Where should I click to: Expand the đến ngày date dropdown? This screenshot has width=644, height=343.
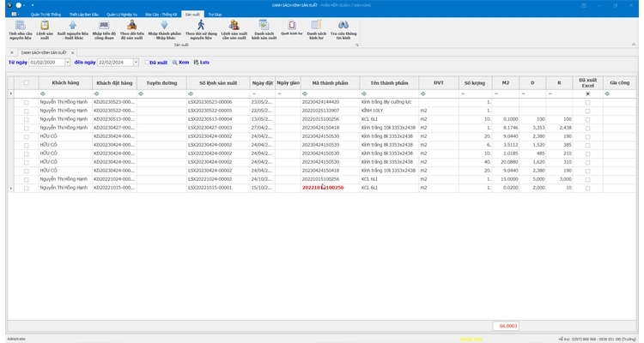[x=136, y=63]
